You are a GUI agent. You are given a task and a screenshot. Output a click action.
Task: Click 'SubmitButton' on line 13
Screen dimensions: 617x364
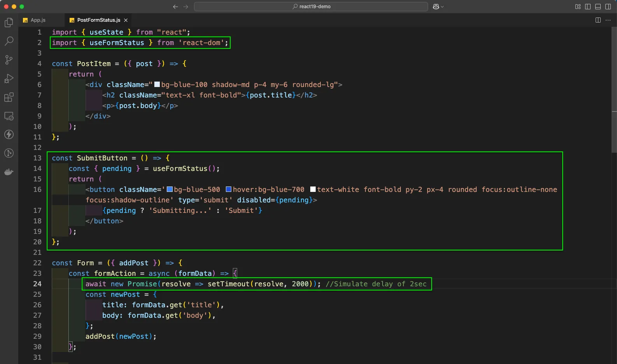pyautogui.click(x=102, y=158)
